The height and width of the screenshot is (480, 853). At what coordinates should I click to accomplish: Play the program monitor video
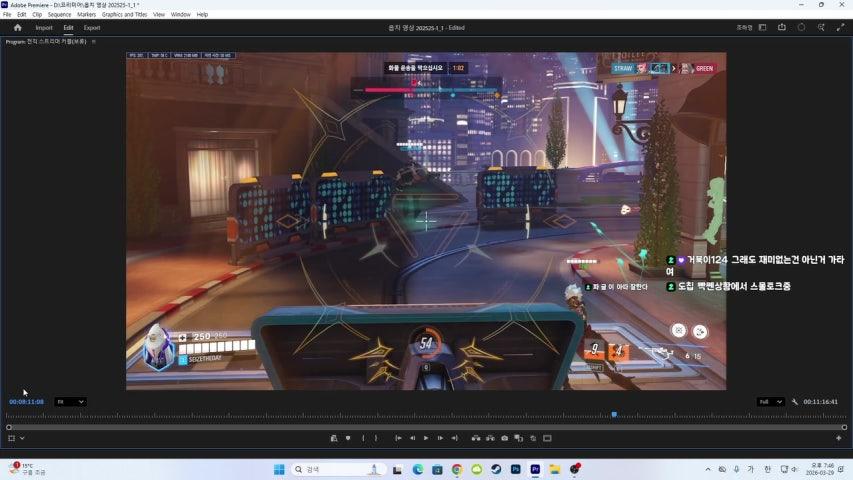(x=426, y=438)
